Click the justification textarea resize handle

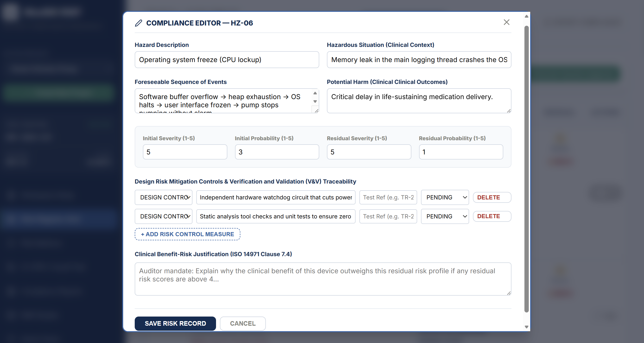pyautogui.click(x=509, y=293)
